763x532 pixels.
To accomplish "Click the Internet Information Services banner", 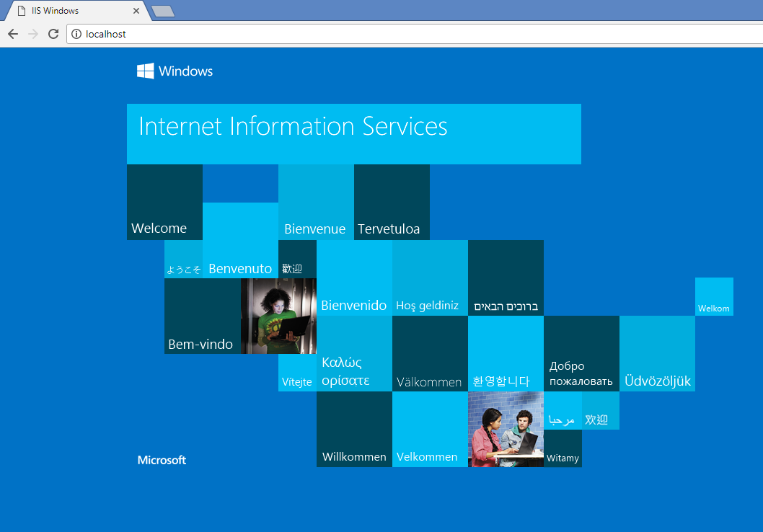I will (x=354, y=134).
